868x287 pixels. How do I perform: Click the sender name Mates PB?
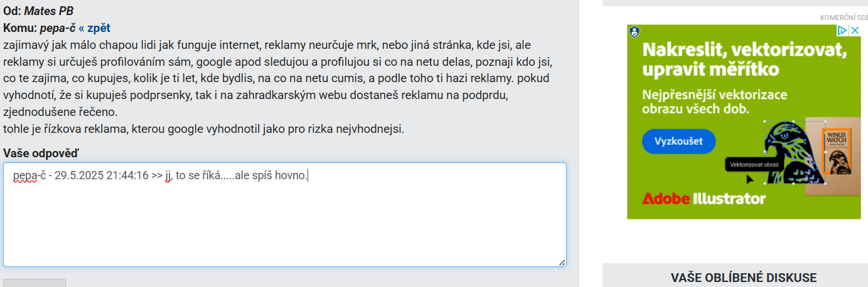[x=53, y=11]
